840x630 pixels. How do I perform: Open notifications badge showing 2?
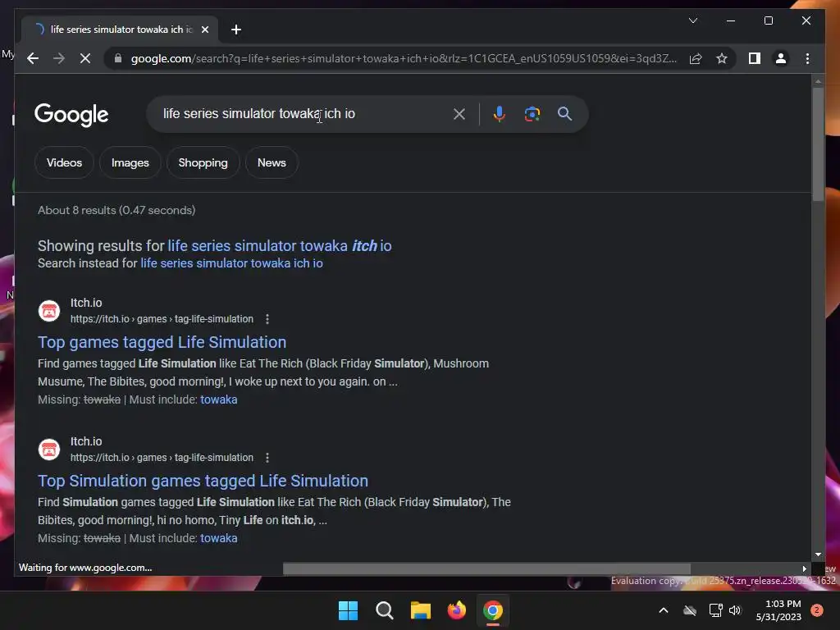pyautogui.click(x=817, y=610)
